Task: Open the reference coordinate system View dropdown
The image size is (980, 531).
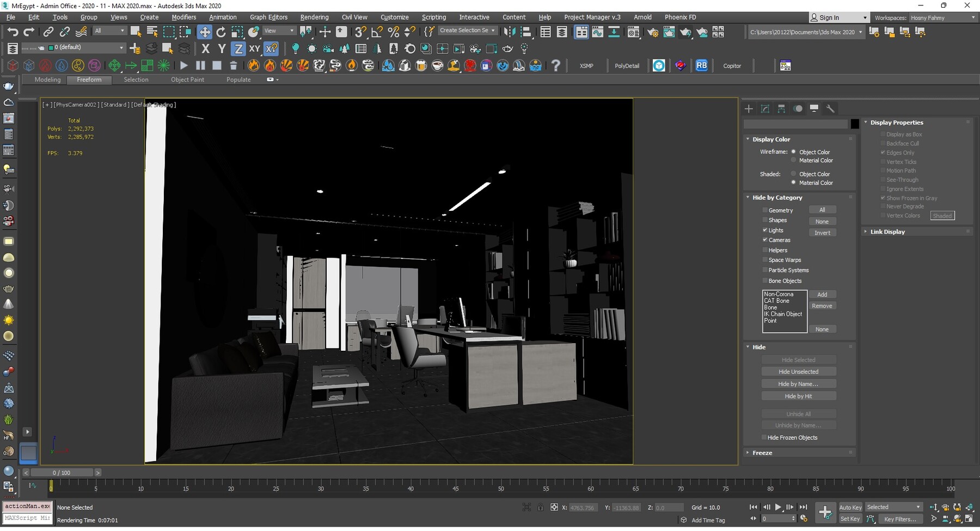Action: click(x=279, y=30)
